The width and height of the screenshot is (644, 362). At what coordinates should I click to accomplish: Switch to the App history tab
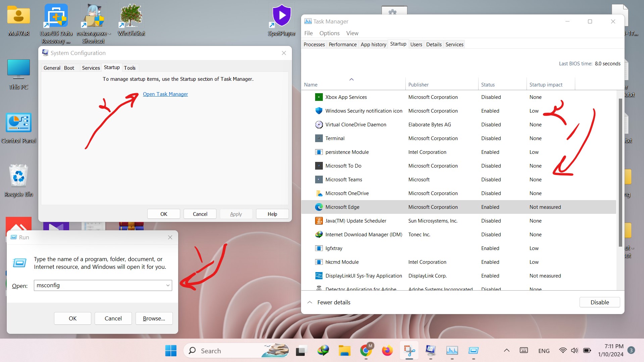[373, 45]
